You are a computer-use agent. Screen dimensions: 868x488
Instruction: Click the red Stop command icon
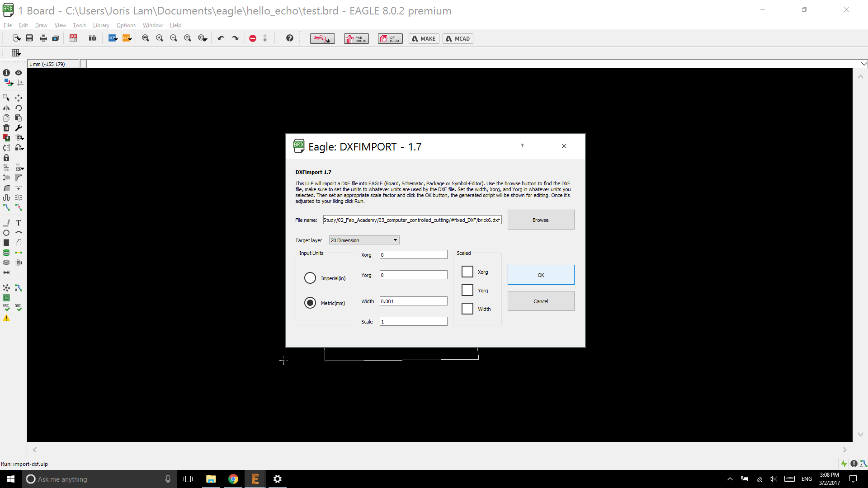click(x=253, y=38)
